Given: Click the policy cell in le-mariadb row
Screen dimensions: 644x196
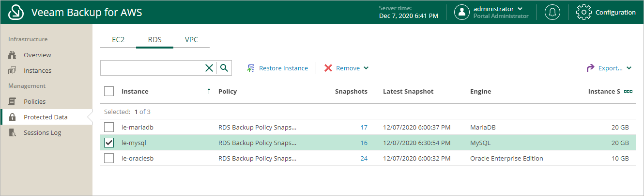Looking at the screenshot, I should [257, 128].
